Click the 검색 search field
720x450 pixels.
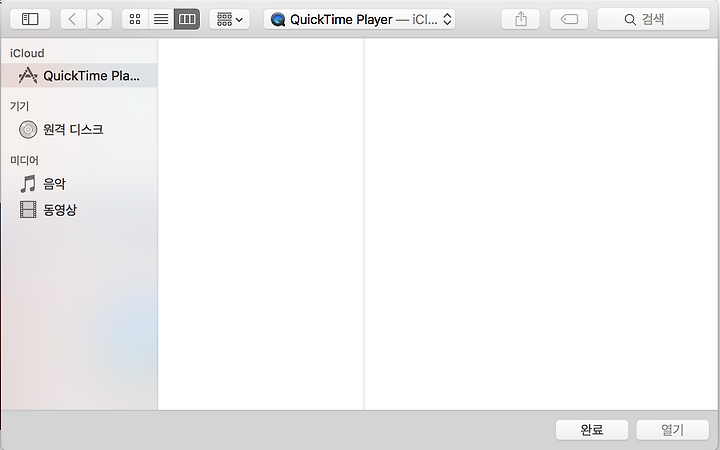coord(653,19)
